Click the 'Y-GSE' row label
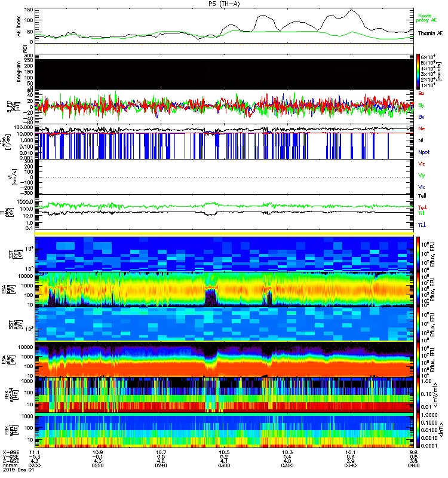The width and height of the screenshot is (448, 478). [x=11, y=456]
